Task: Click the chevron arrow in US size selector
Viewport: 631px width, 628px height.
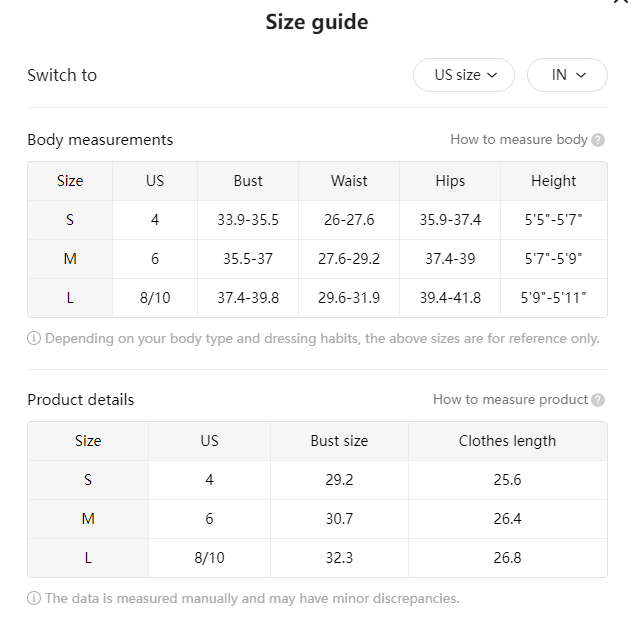Action: [492, 75]
